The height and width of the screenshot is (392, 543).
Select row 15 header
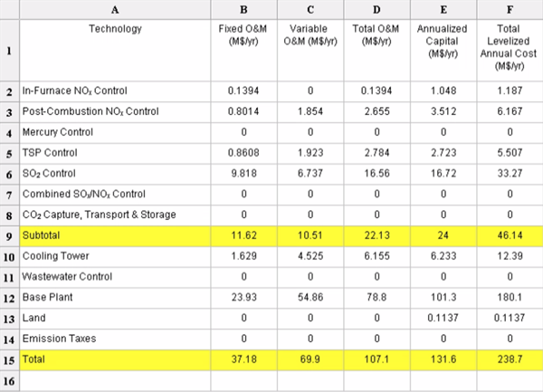click(x=10, y=360)
